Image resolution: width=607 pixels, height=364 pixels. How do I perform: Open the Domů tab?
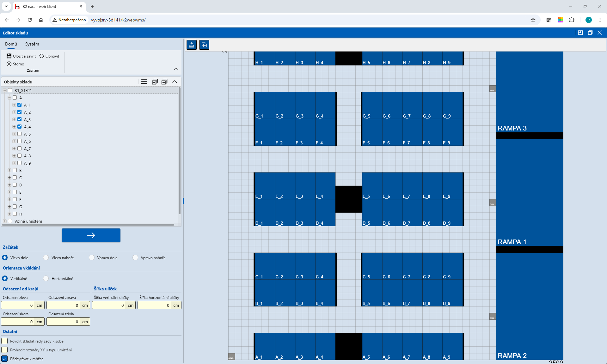click(11, 44)
